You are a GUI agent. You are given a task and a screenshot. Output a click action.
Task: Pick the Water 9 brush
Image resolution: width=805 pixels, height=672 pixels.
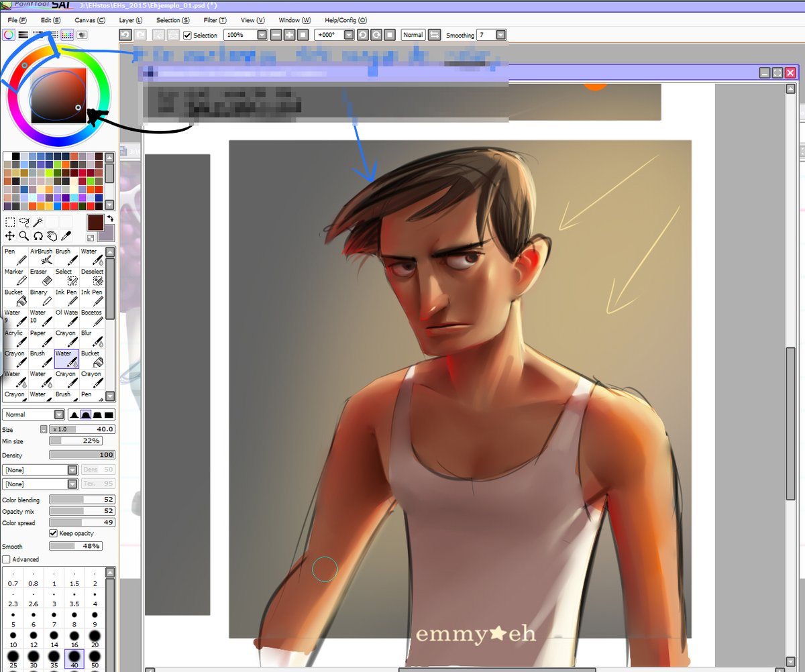15,318
